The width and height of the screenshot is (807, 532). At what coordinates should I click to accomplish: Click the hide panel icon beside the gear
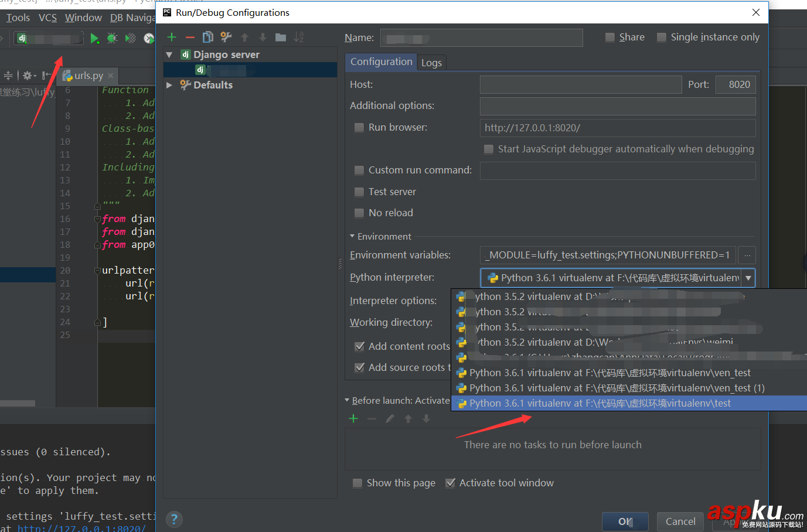click(x=46, y=76)
